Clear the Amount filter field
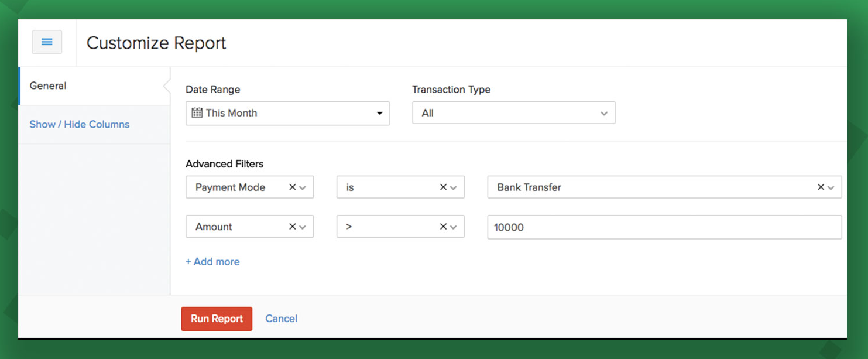Screen dimensions: 868x359 tap(292, 227)
